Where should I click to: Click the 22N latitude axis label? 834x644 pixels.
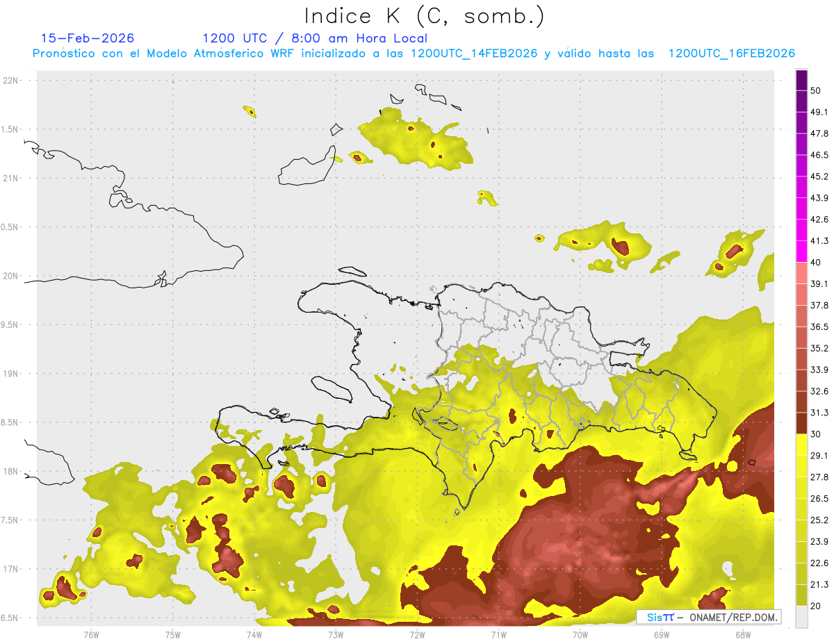point(12,81)
